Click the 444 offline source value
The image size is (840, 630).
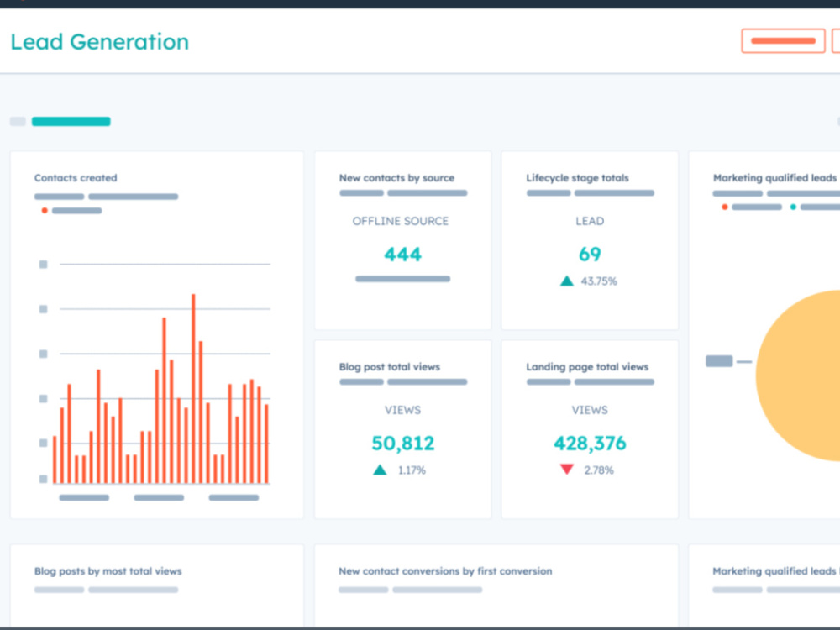click(x=403, y=254)
